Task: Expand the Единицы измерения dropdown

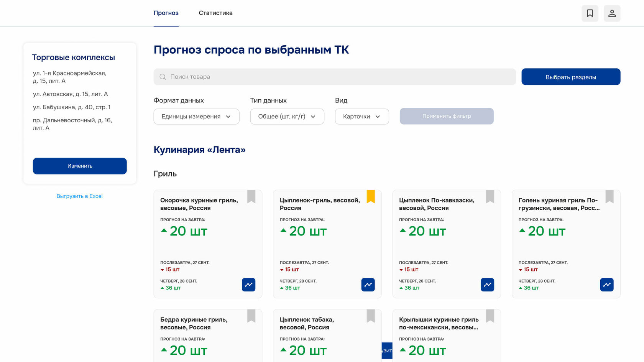Action: click(x=196, y=117)
